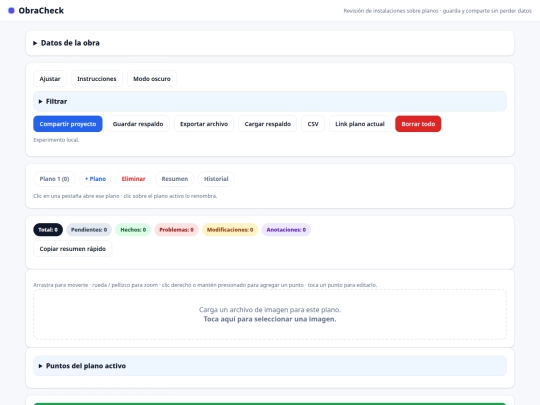Screen dimensions: 540x405
Task: Click the Ajustar button
Action: tap(50, 79)
